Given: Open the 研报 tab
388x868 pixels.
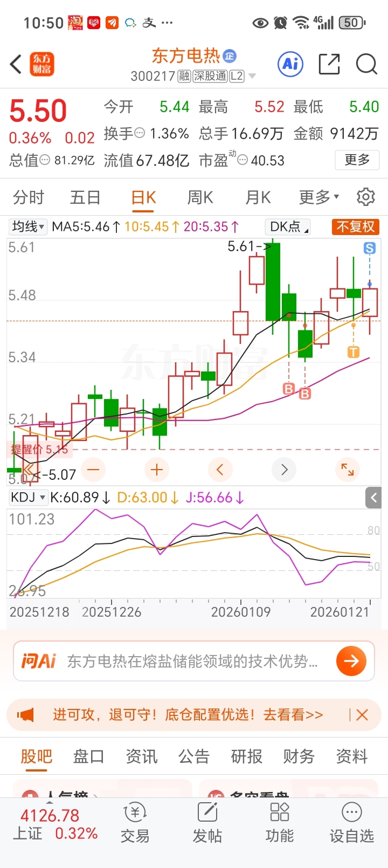Looking at the screenshot, I should click(247, 756).
